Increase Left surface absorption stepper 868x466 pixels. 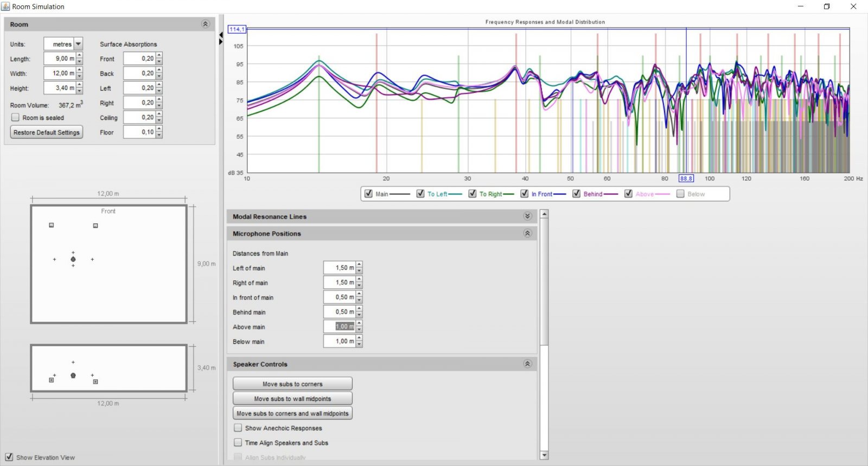[159, 85]
